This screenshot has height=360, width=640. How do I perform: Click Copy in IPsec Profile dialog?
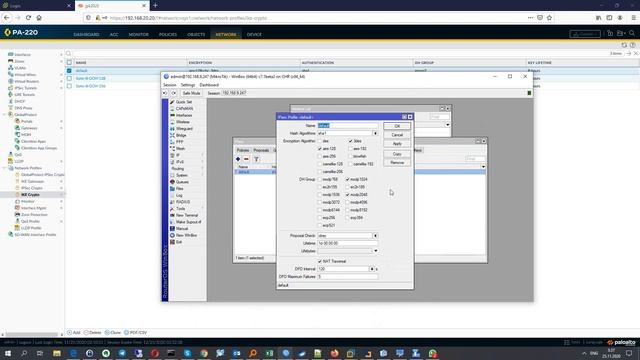(397, 154)
